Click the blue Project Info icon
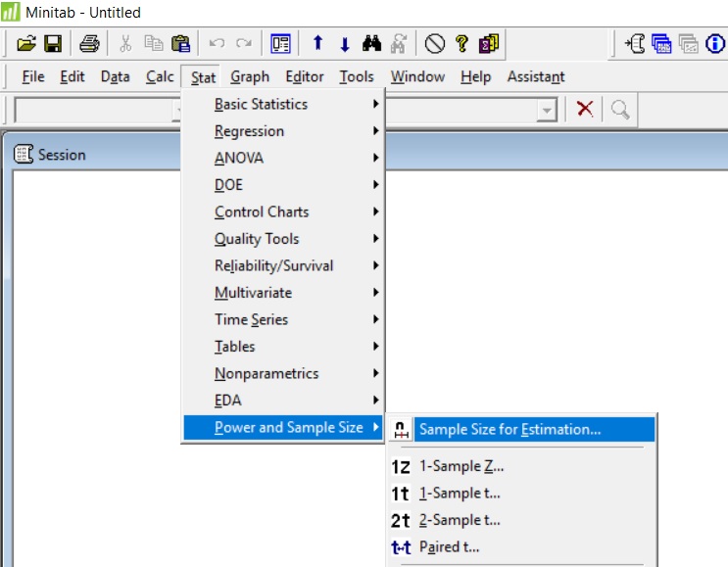728x567 pixels. pos(715,44)
